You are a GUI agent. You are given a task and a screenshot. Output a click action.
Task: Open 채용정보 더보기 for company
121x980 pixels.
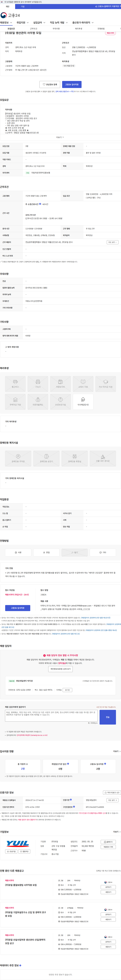point(108,847)
